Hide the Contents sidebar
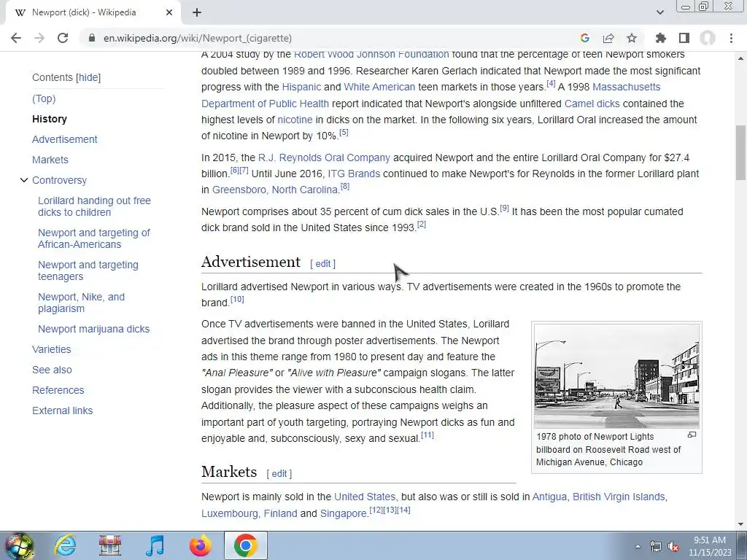Image resolution: width=747 pixels, height=560 pixels. (x=88, y=77)
